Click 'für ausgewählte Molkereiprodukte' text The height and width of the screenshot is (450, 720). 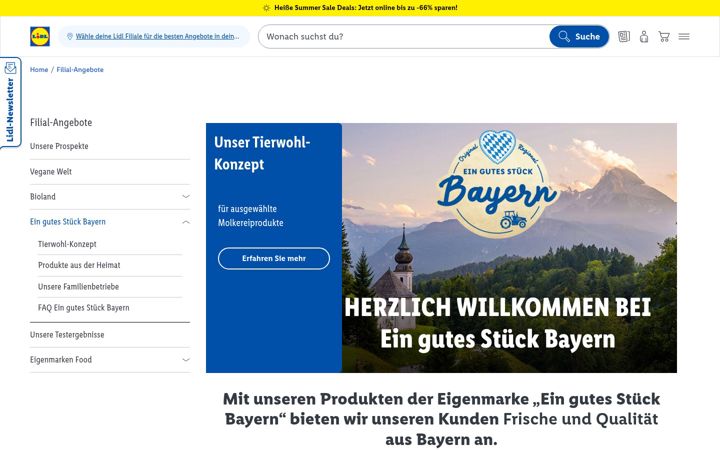(251, 216)
